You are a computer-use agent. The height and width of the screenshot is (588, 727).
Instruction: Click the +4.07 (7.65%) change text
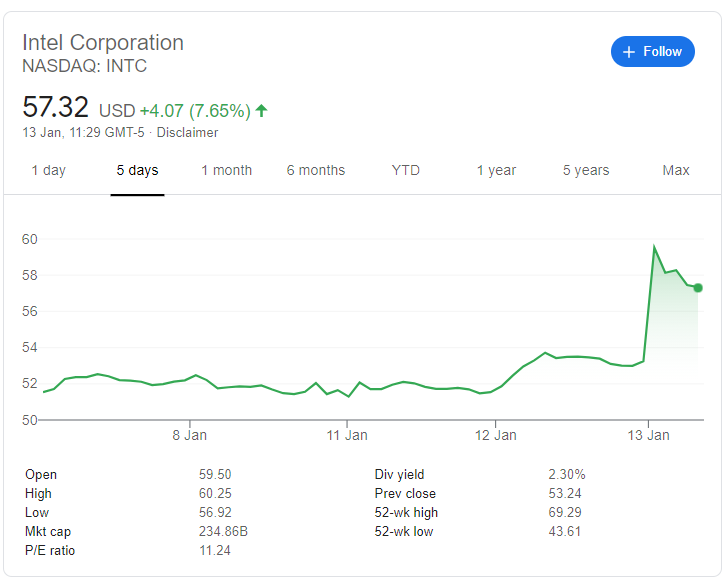(x=195, y=111)
